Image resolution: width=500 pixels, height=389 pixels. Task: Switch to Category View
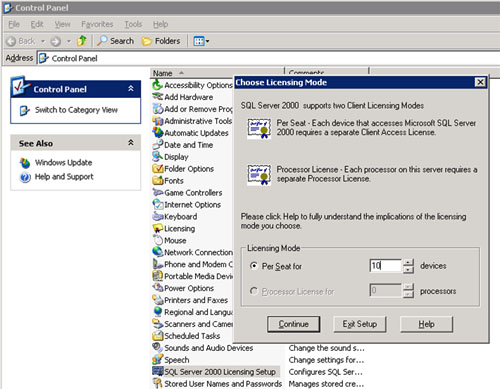76,110
